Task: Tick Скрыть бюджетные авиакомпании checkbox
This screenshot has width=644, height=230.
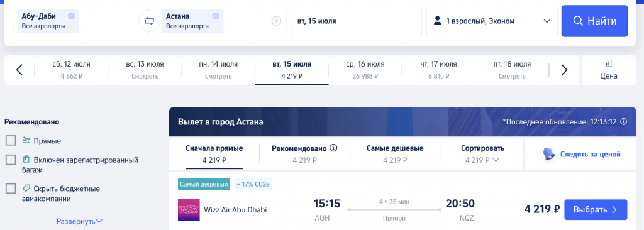Action: (11, 189)
